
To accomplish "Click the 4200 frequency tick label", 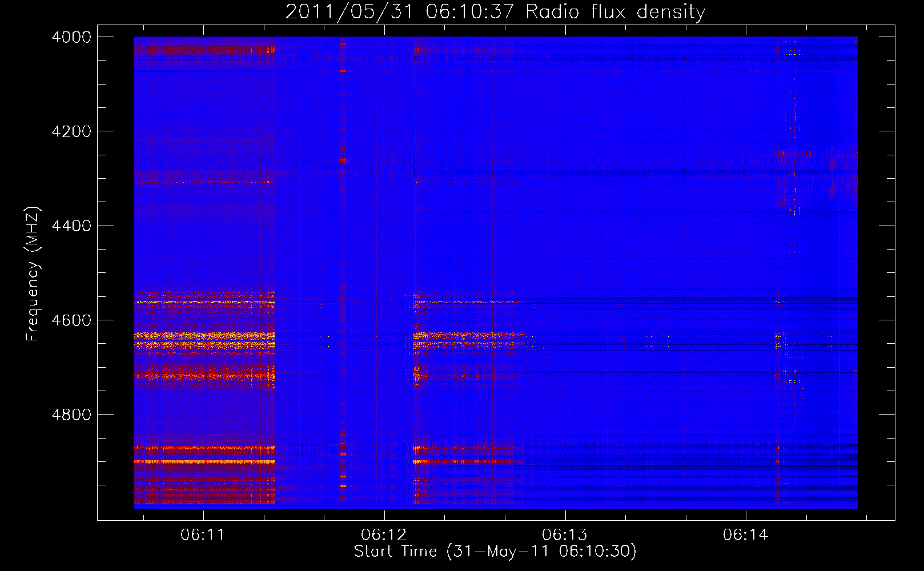I will pos(71,131).
